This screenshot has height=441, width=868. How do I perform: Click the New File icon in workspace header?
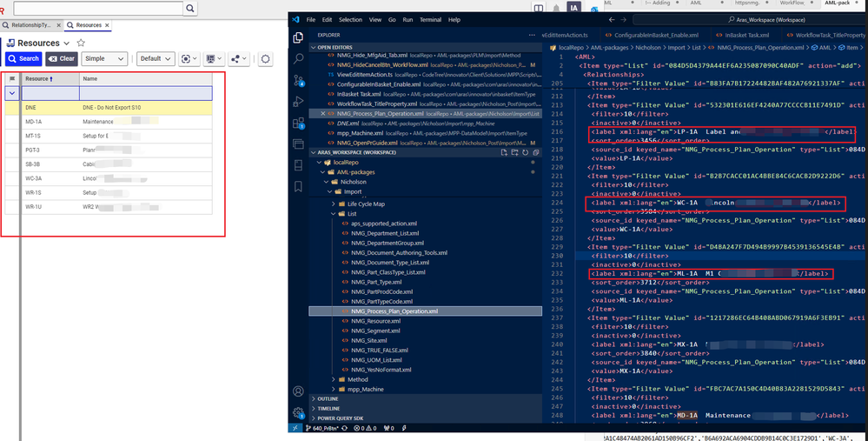pos(502,152)
